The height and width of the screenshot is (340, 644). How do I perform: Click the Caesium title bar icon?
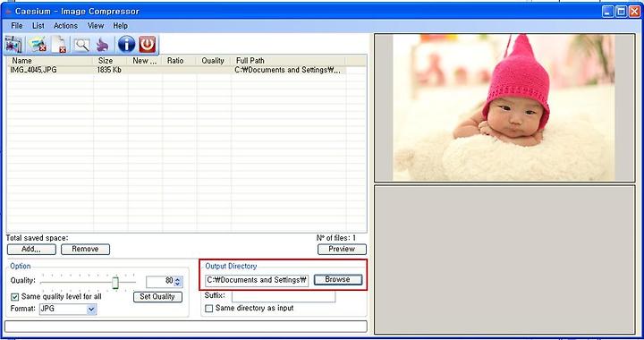pyautogui.click(x=8, y=12)
